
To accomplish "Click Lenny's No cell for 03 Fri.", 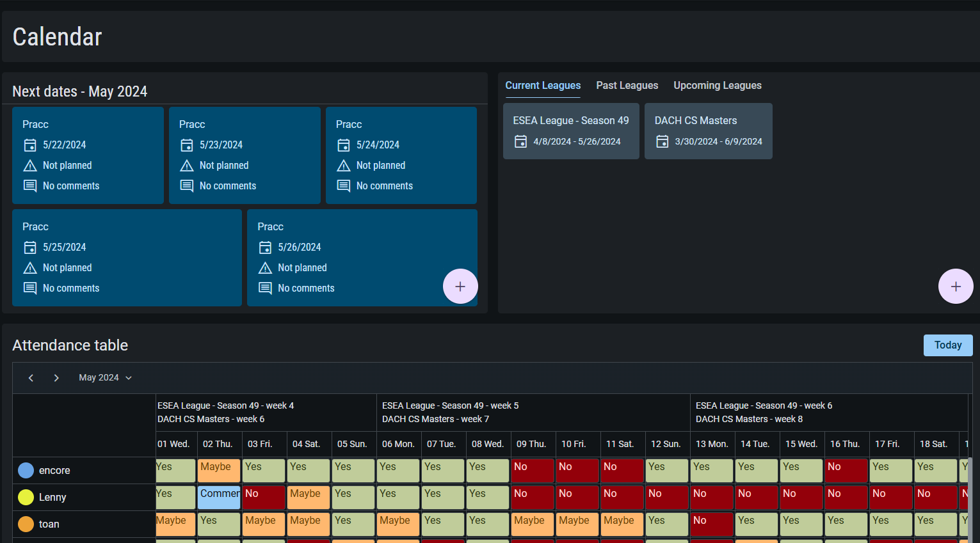I will pos(264,498).
